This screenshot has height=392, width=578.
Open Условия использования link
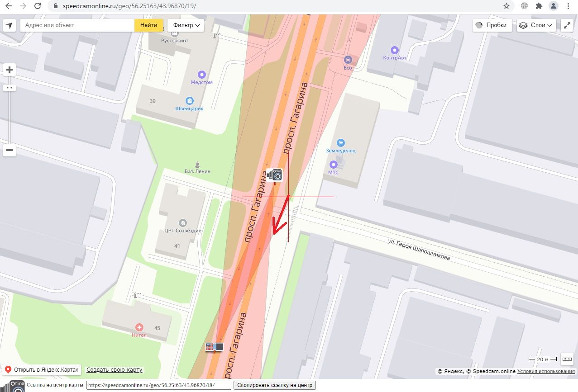[546, 371]
